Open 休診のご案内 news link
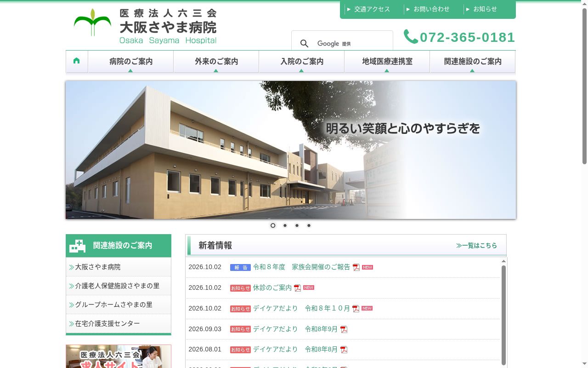Image resolution: width=588 pixels, height=368 pixels. pos(272,287)
